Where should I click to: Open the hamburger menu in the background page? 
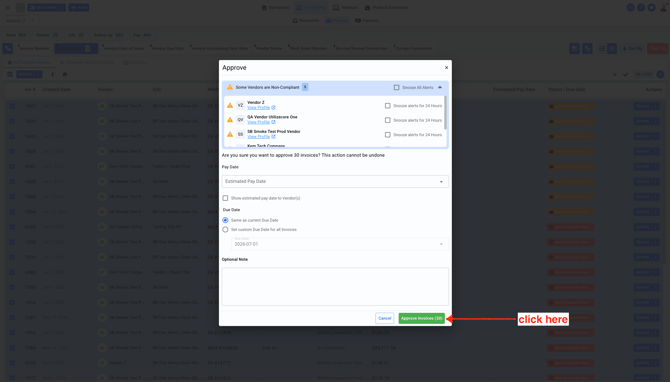click(8, 8)
